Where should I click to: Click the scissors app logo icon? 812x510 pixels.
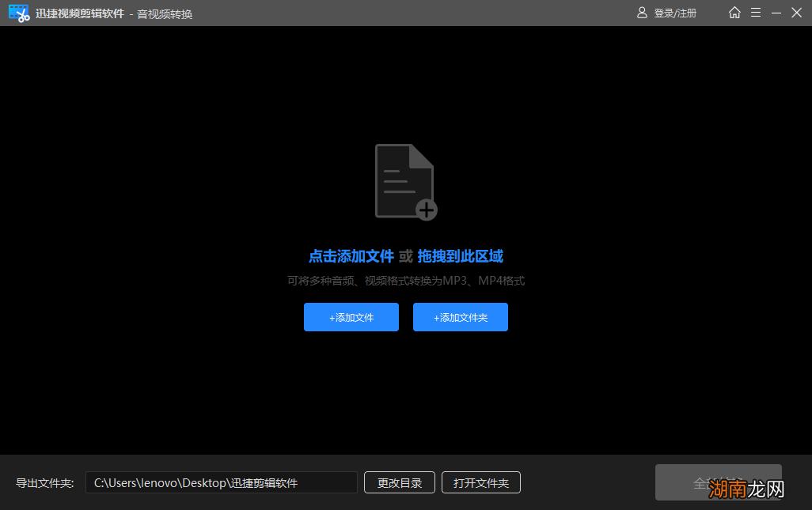[x=17, y=13]
